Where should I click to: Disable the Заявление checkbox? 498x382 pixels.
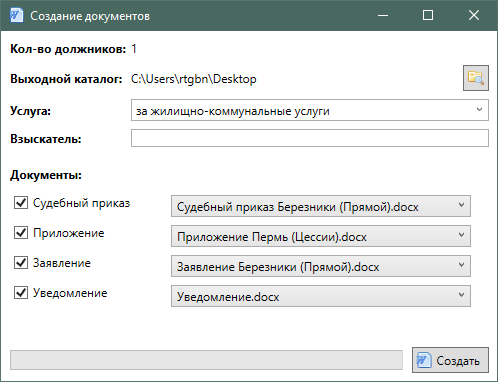[21, 263]
